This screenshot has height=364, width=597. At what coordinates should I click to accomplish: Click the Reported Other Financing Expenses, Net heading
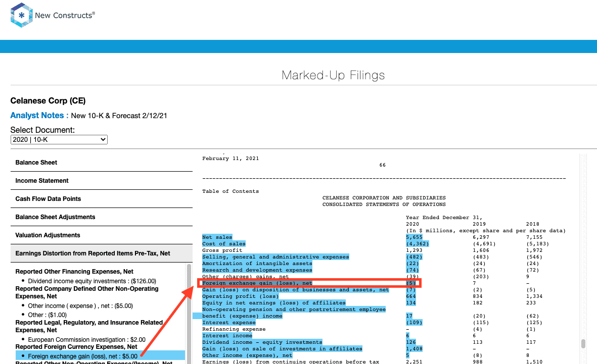pyautogui.click(x=74, y=272)
